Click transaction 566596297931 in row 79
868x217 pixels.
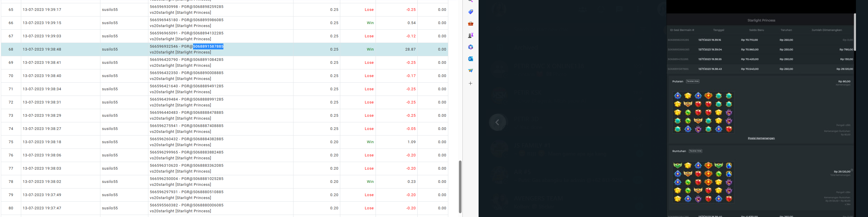pos(164,192)
